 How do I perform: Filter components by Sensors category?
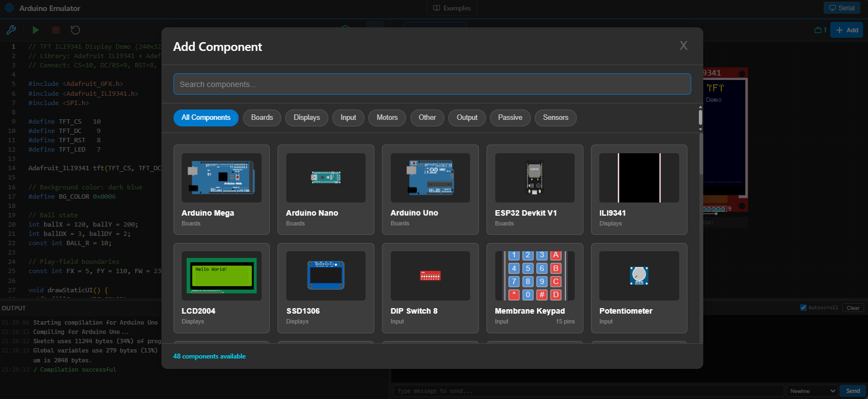pyautogui.click(x=555, y=118)
